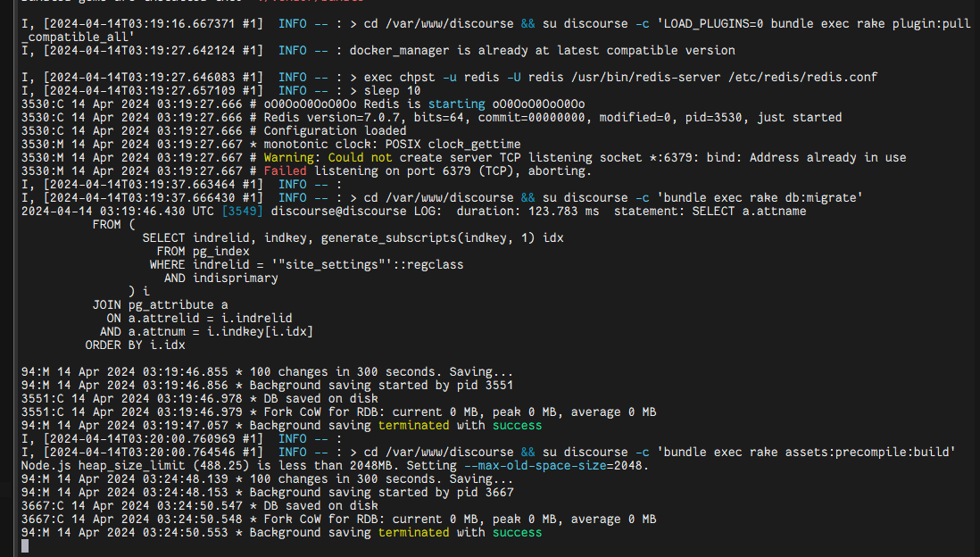Click the 3667:C 'Fork CoW for RDB' line
The width and height of the screenshot is (980, 557).
339,520
